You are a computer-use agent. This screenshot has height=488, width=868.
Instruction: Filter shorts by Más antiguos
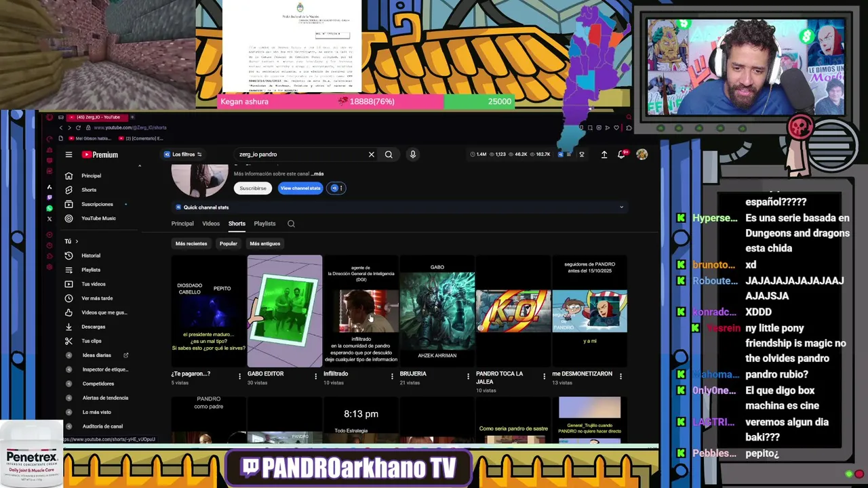coord(264,243)
